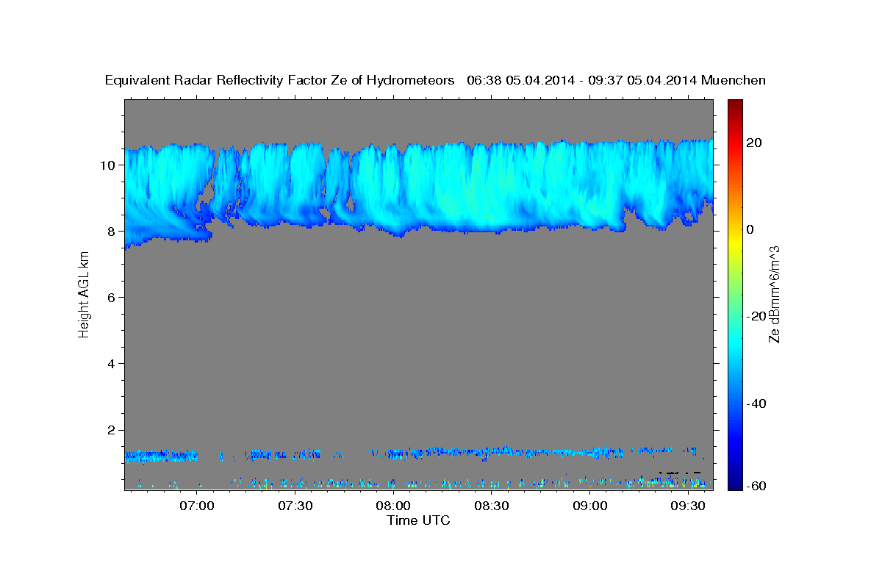Click the 'Ze dBmm^6/m^3' colorbar label

tap(774, 294)
